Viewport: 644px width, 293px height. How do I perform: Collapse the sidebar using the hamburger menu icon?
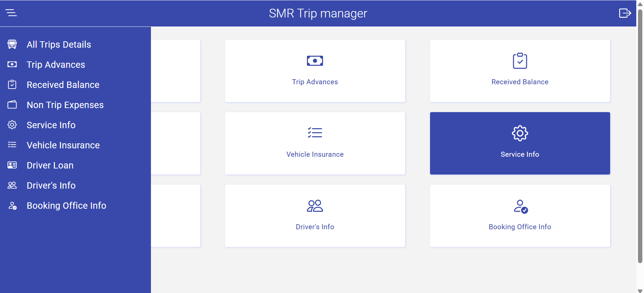(11, 13)
